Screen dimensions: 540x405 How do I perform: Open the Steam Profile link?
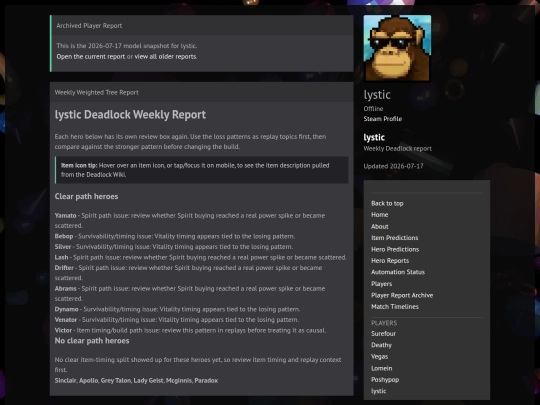tap(383, 119)
